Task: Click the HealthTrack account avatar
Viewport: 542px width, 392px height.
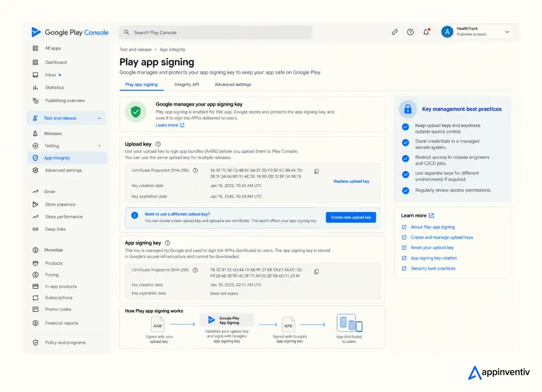Action: pos(447,32)
